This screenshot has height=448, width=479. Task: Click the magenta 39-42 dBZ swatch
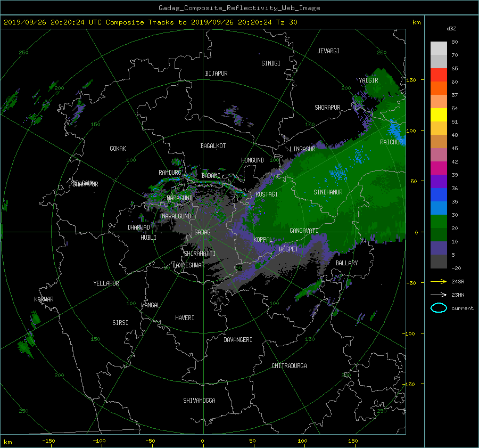(439, 168)
